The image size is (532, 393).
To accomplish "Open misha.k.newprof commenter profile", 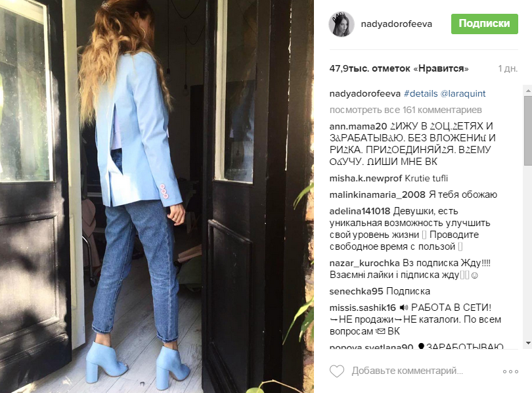I will (365, 179).
